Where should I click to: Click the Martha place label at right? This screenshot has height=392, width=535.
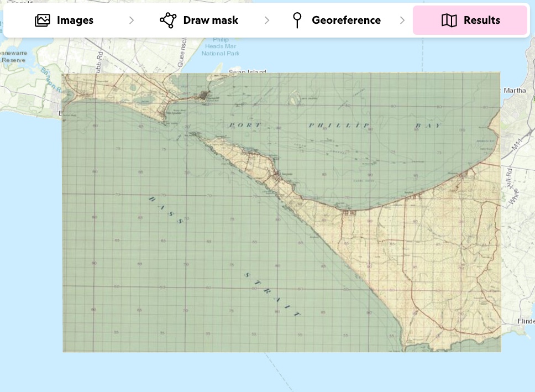click(515, 90)
